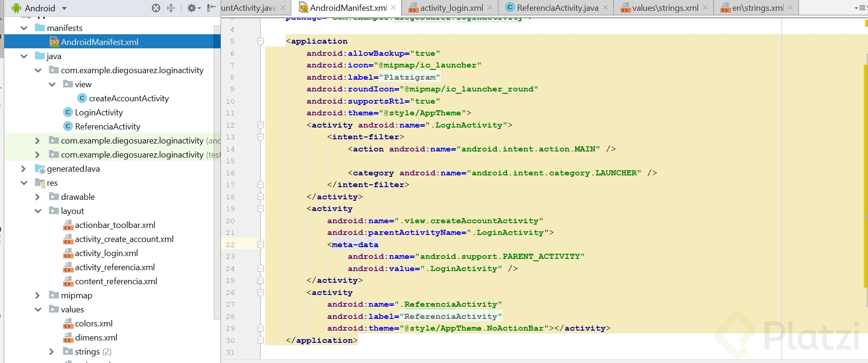Click the fold end marker at line 17
The image size is (868, 363).
coord(260,185)
